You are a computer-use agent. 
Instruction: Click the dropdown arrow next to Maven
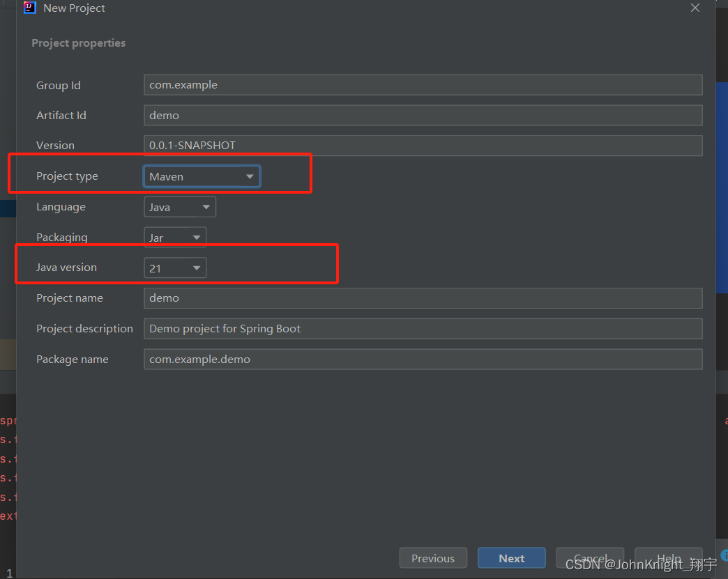coord(249,176)
